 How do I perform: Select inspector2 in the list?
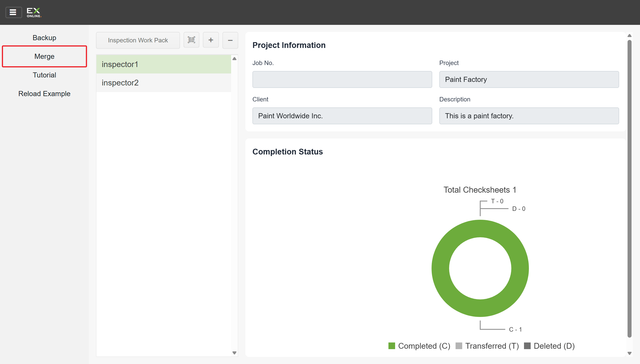[x=164, y=83]
